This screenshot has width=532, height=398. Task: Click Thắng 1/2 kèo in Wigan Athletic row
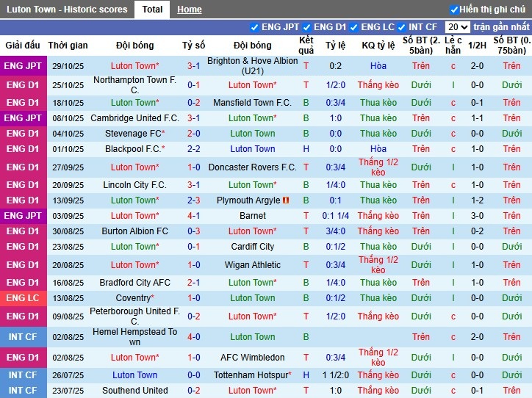click(x=378, y=265)
